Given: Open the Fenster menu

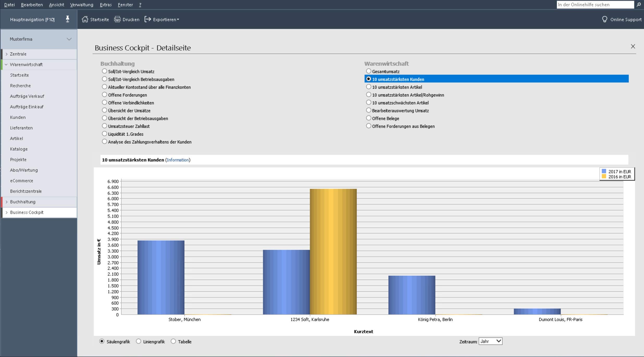Looking at the screenshot, I should 125,5.
